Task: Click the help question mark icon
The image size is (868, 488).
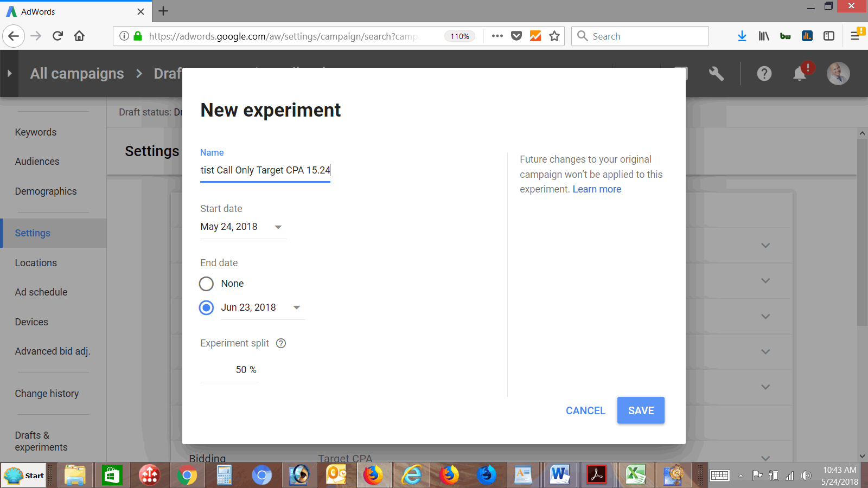Action: [x=764, y=74]
